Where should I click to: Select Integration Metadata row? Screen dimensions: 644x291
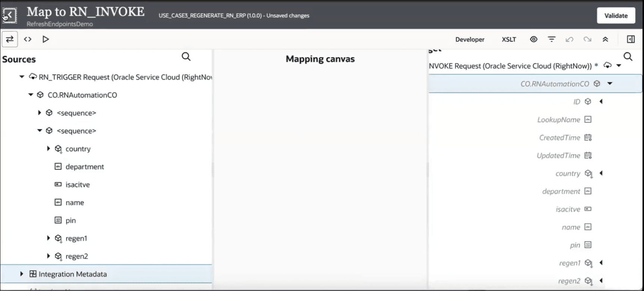(106, 274)
